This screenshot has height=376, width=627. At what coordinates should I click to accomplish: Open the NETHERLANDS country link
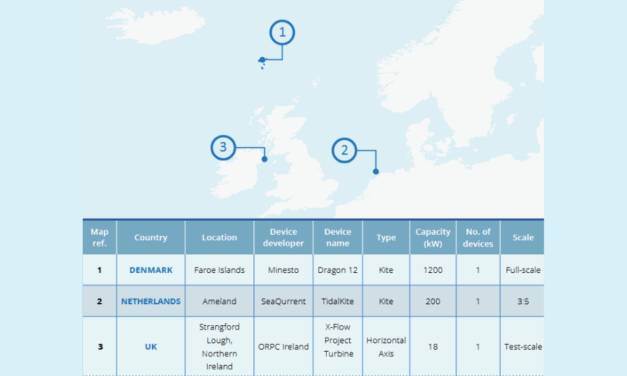(151, 301)
